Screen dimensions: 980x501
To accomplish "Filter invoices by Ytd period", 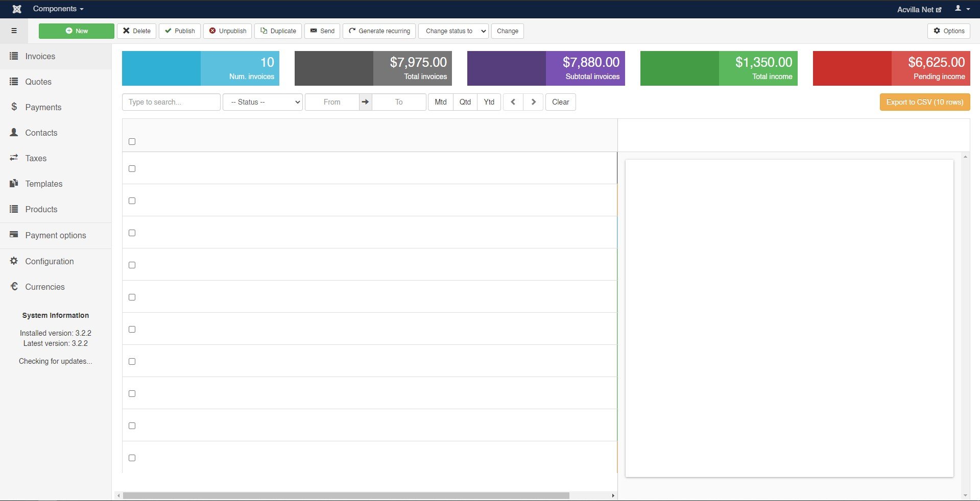I will pos(489,102).
